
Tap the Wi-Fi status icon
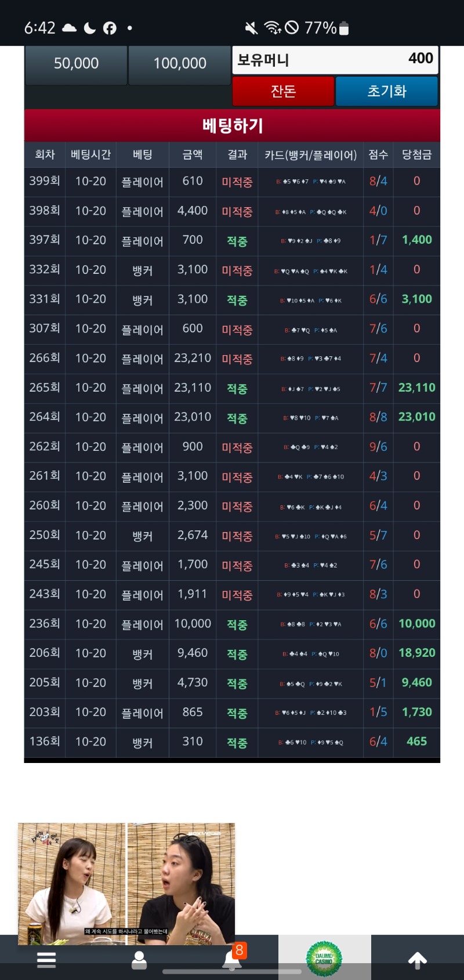pyautogui.click(x=271, y=28)
